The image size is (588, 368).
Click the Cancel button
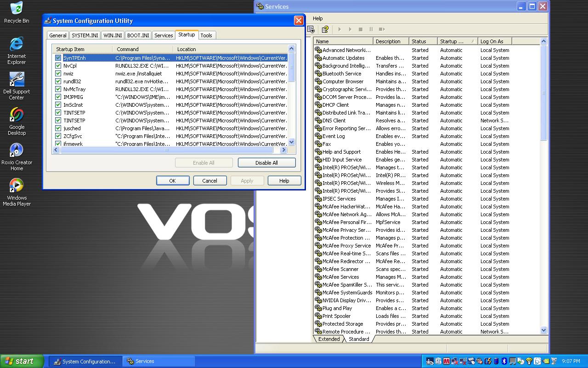pyautogui.click(x=210, y=181)
